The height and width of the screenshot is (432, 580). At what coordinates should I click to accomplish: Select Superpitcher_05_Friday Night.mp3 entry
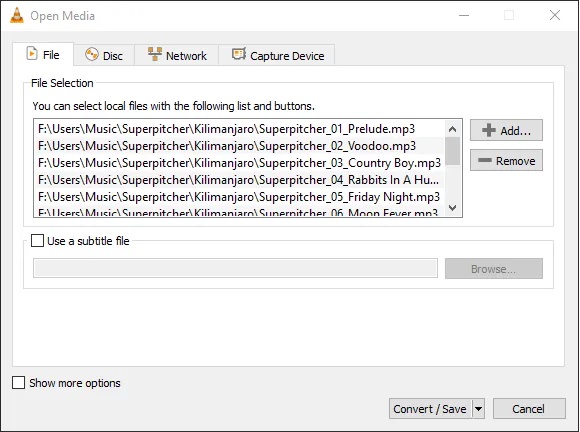coord(239,197)
